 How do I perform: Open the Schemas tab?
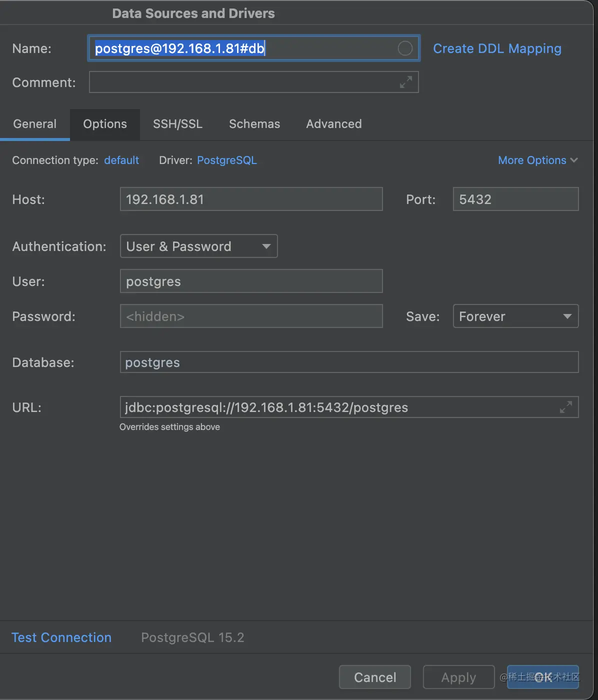click(254, 124)
